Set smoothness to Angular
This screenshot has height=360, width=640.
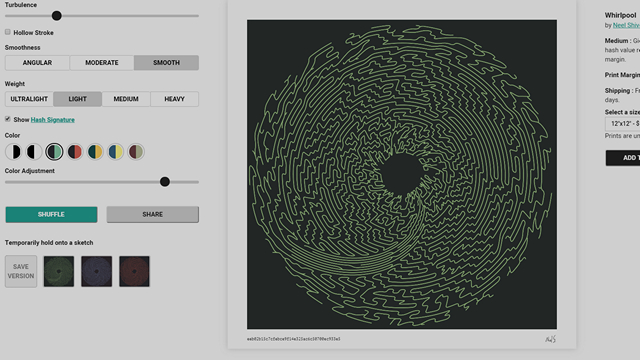point(37,63)
